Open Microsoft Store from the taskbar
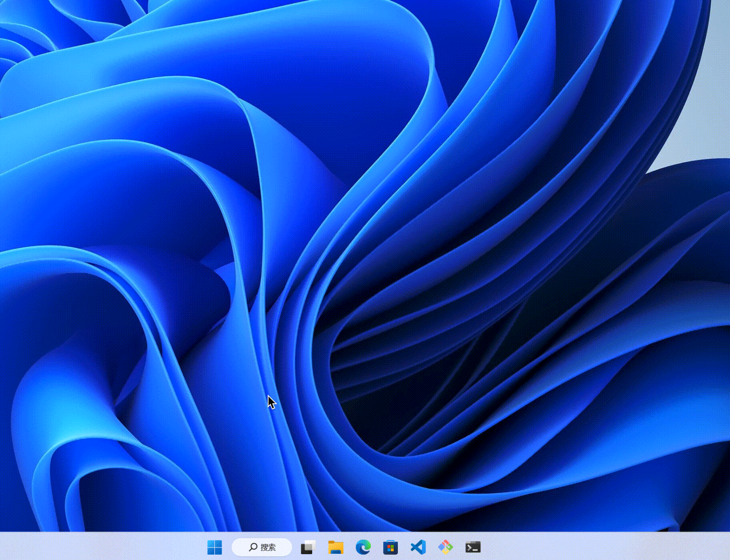 pyautogui.click(x=391, y=547)
